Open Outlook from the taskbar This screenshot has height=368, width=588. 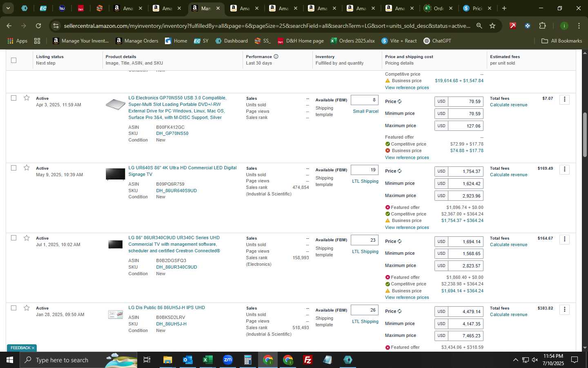[187, 360]
